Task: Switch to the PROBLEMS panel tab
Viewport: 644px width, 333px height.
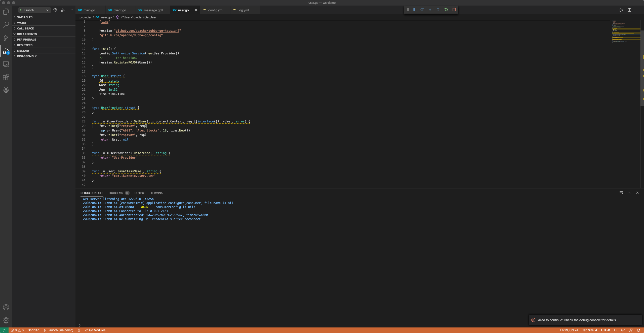Action: 116,193
